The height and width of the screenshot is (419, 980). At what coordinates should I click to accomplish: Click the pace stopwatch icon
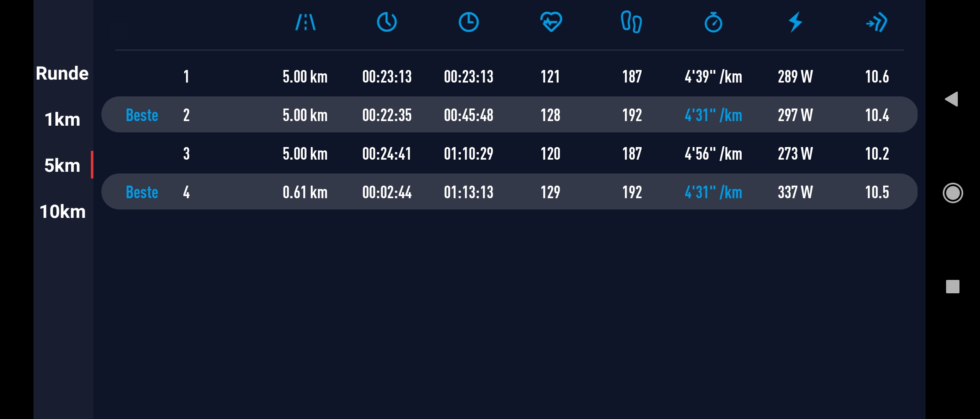coord(713,22)
